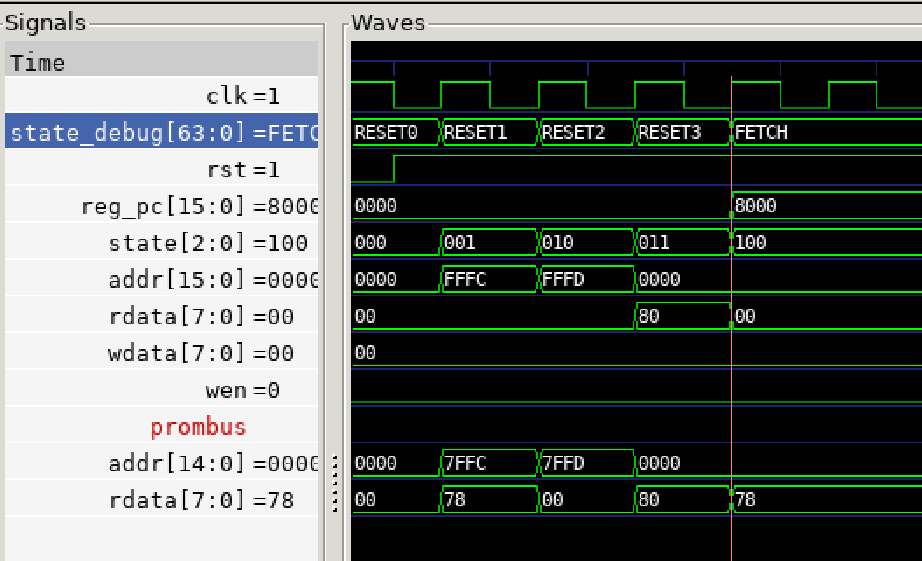Click the Time header in Signals panel
Image resolution: width=922 pixels, height=561 pixels.
(x=162, y=61)
